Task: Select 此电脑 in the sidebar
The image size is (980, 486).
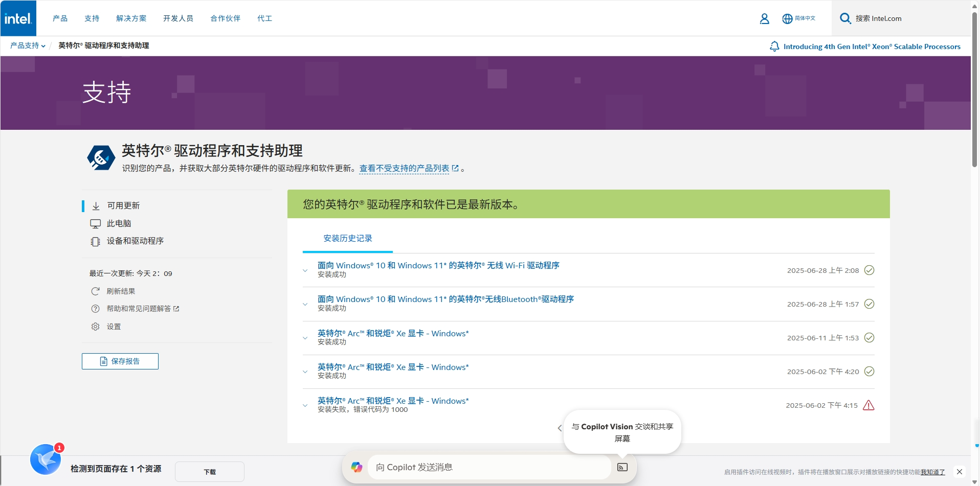Action: (x=119, y=224)
